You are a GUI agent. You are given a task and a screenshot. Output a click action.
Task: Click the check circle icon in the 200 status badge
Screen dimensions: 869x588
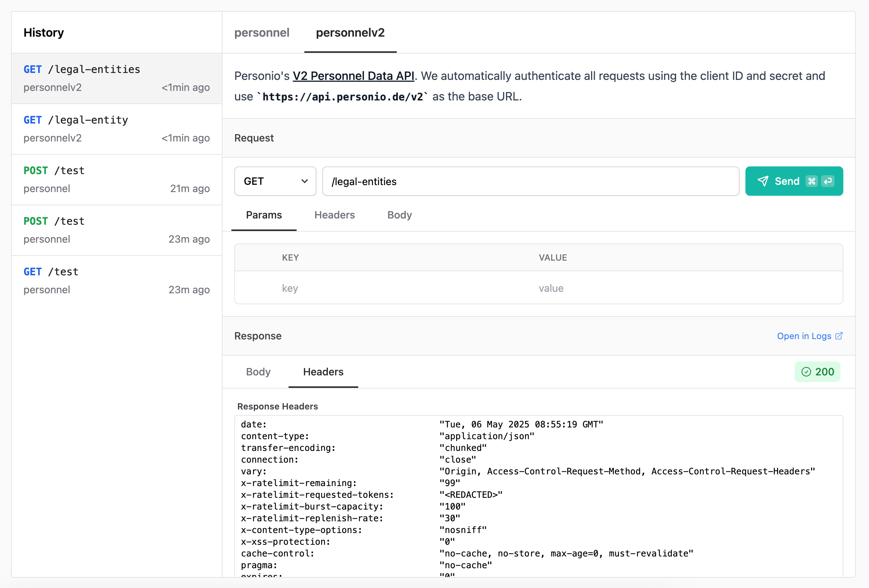[806, 372]
